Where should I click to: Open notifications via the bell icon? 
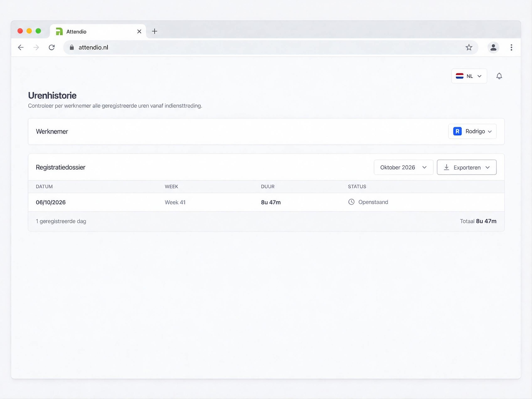pyautogui.click(x=499, y=76)
